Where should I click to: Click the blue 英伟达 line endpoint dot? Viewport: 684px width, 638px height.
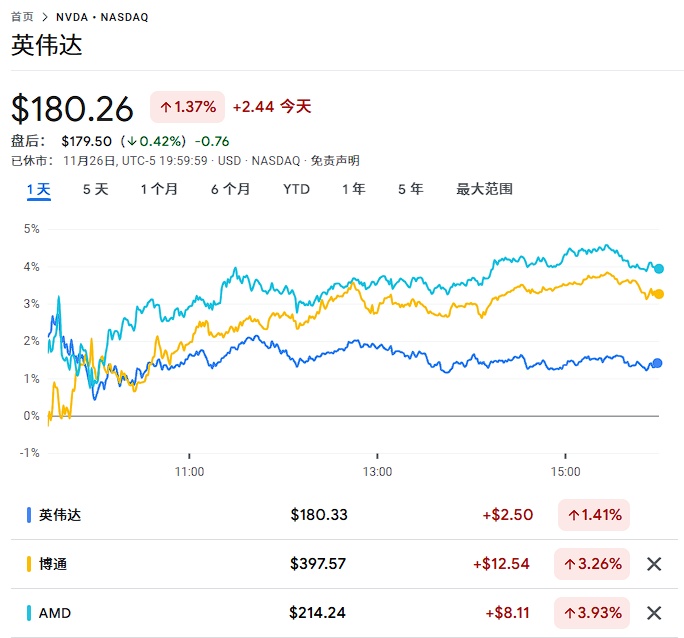[x=657, y=363]
